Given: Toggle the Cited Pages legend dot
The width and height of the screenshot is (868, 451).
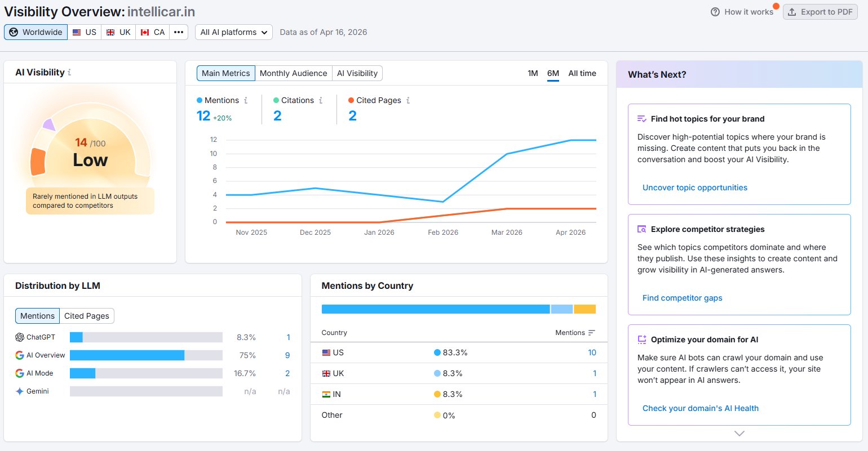Looking at the screenshot, I should click(351, 100).
